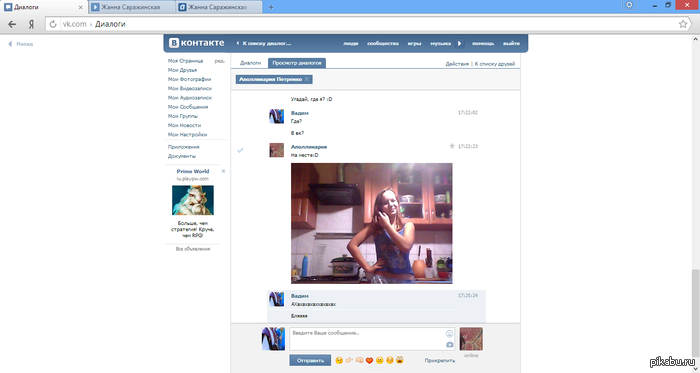
Task: Open Мои Видеозаписи in the sidebar
Action: (190, 88)
